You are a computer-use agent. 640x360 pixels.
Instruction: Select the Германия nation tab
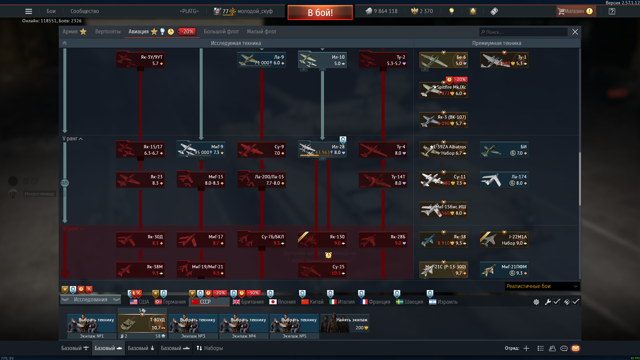click(x=170, y=302)
